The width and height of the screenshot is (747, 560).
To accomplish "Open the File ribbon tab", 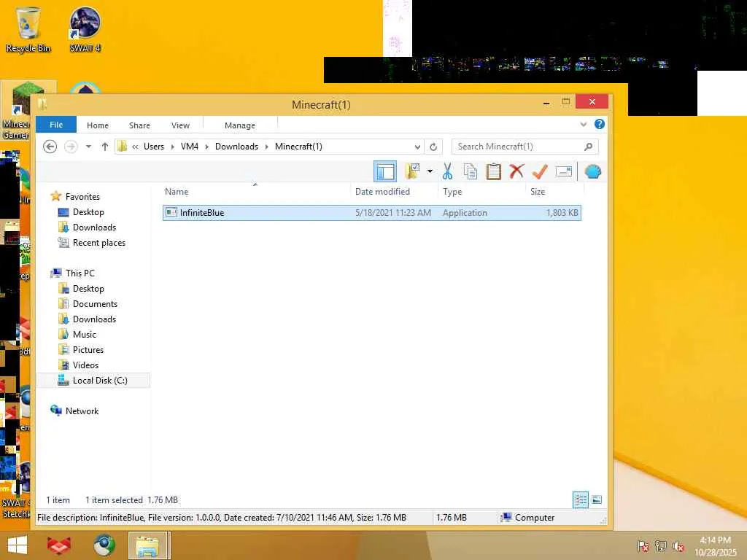I will 56,125.
